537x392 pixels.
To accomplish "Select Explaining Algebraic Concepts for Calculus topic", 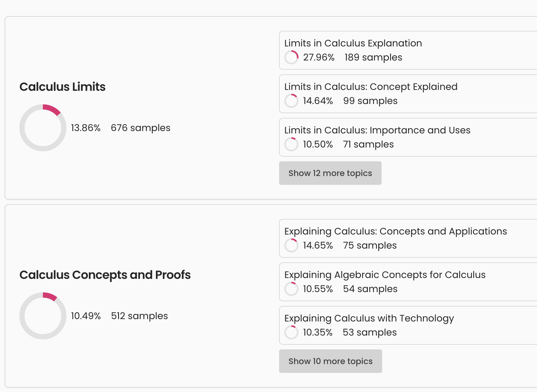I will pos(385,275).
